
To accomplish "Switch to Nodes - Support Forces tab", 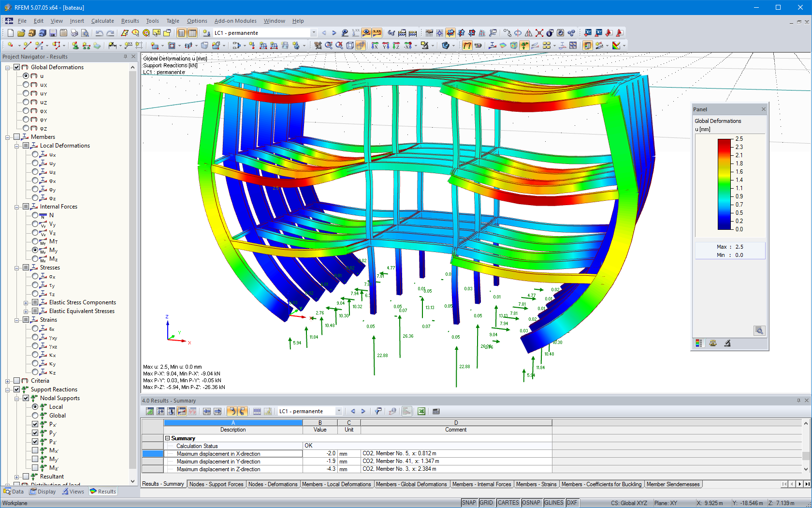I will tap(217, 484).
